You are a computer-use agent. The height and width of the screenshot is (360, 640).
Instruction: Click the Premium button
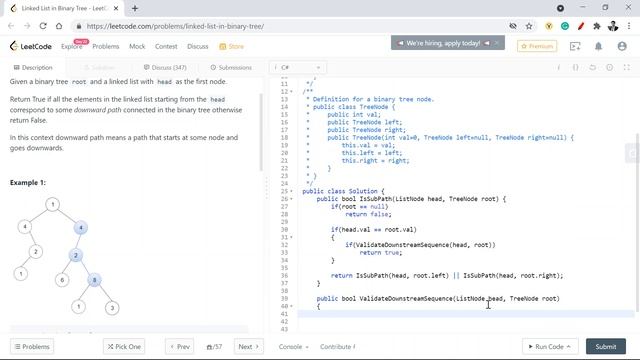(537, 46)
